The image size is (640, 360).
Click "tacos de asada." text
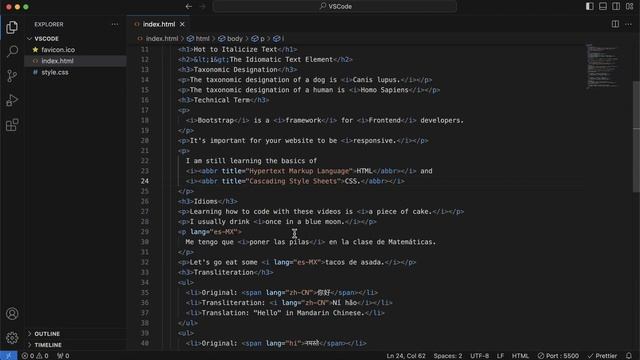click(355, 262)
